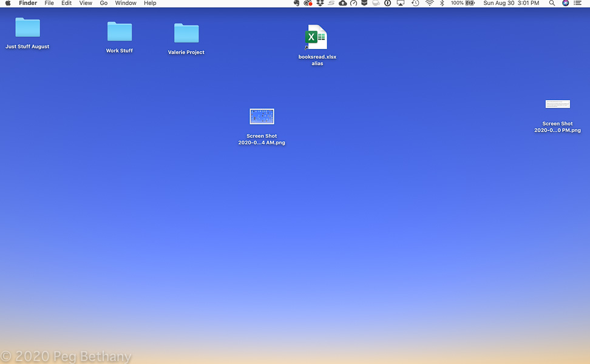Click the Valerie Project folder name
Viewport: 590px width, 364px height.
(x=186, y=52)
